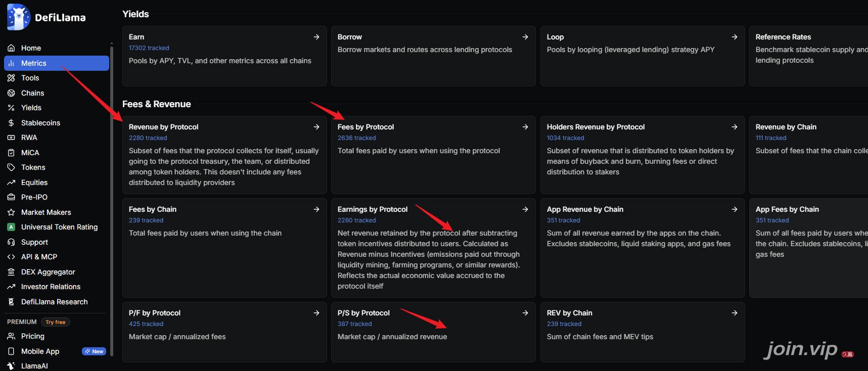This screenshot has width=868, height=371.
Task: Go to Equities in the sidebar
Action: click(57, 182)
